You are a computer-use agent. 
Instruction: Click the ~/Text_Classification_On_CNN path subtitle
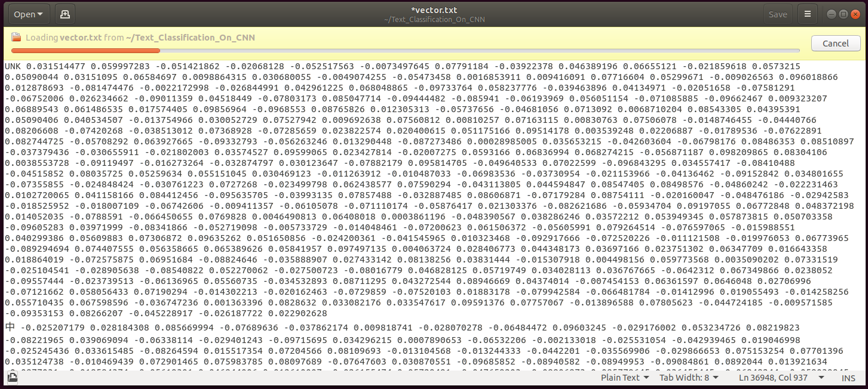coord(434,20)
